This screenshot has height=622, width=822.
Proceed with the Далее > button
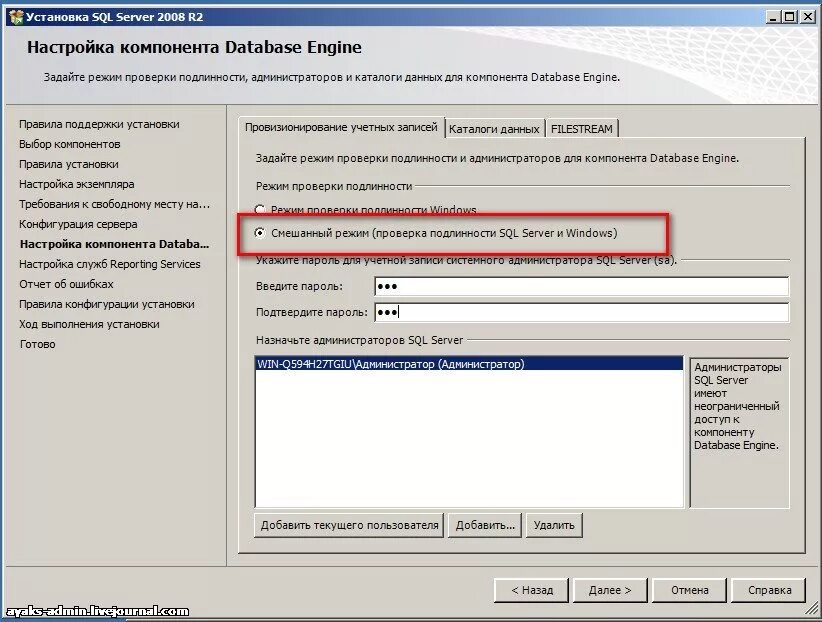point(610,591)
